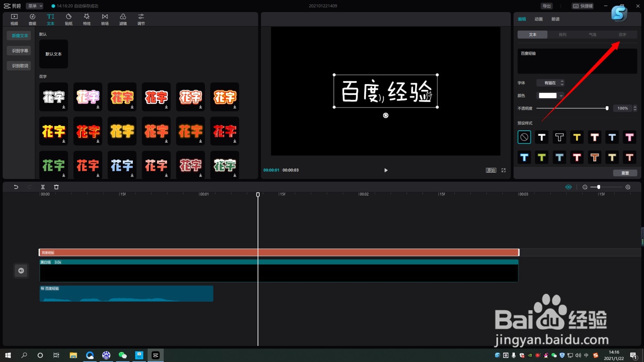Switch to the 编辑 tab in right panel
The image size is (644, 362).
point(522,19)
